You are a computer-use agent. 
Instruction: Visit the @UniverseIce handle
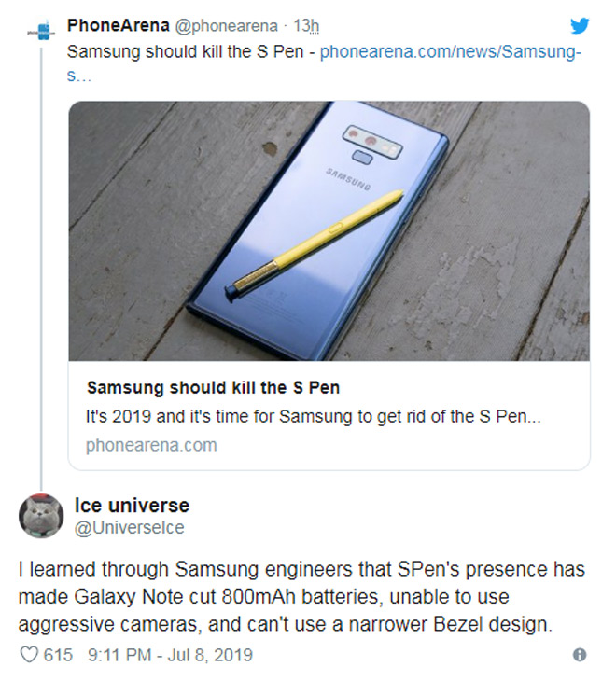click(129, 528)
